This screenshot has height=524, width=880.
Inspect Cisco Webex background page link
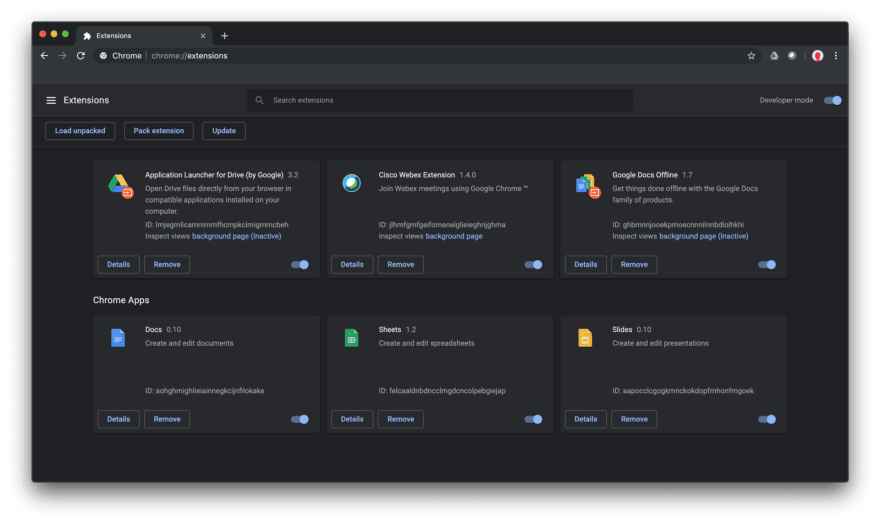click(454, 236)
